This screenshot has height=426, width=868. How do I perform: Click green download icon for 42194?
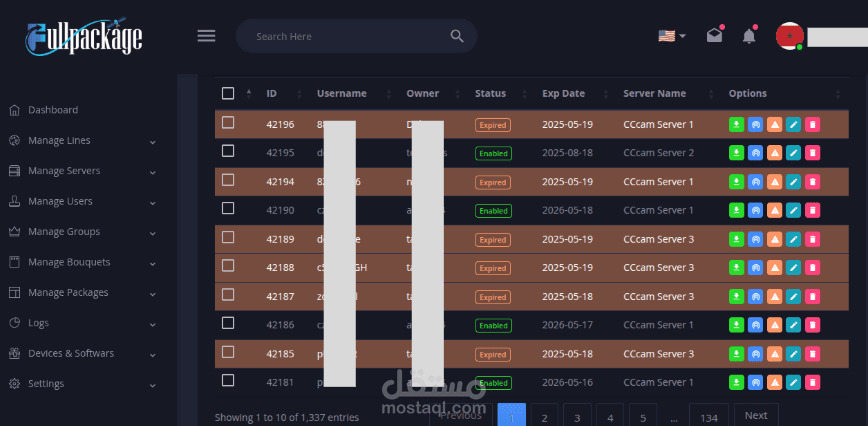coord(736,181)
